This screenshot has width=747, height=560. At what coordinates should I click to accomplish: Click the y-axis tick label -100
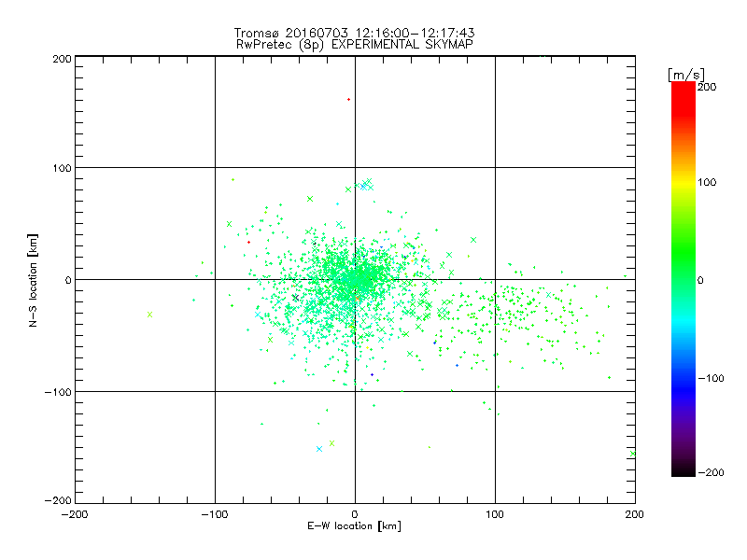(58, 392)
